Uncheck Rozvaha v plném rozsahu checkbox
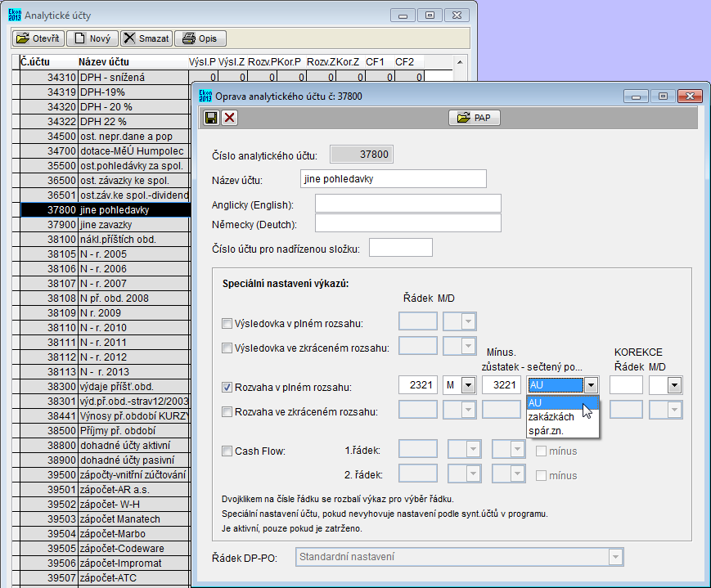 (227, 387)
